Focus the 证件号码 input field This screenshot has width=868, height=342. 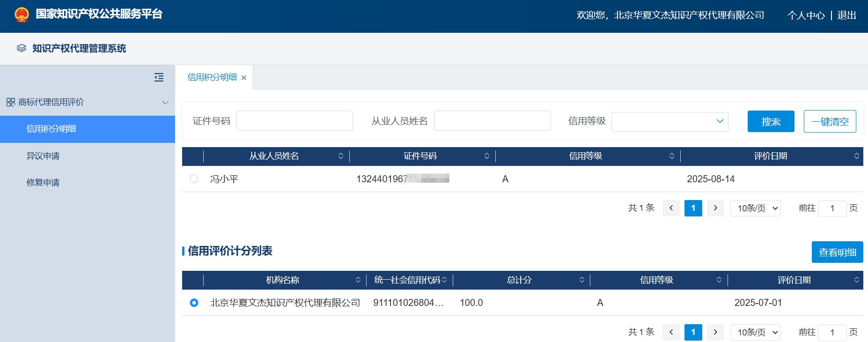[x=294, y=121]
